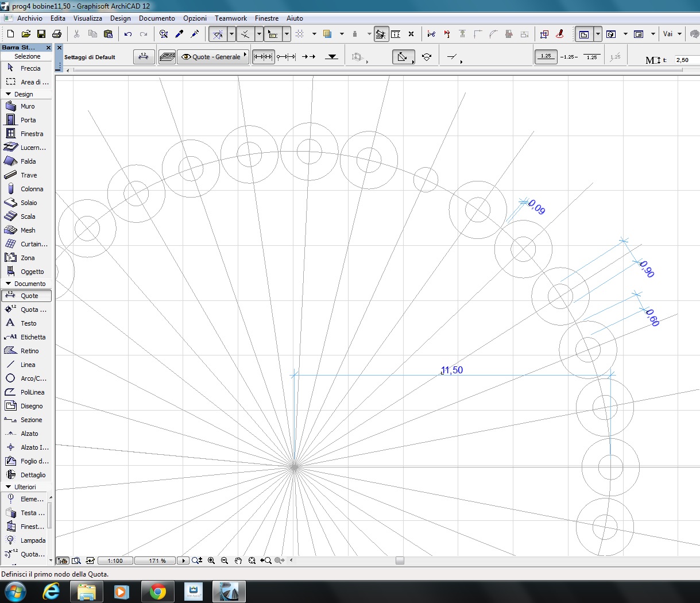Click the zoom in magnifier icon

point(211,561)
